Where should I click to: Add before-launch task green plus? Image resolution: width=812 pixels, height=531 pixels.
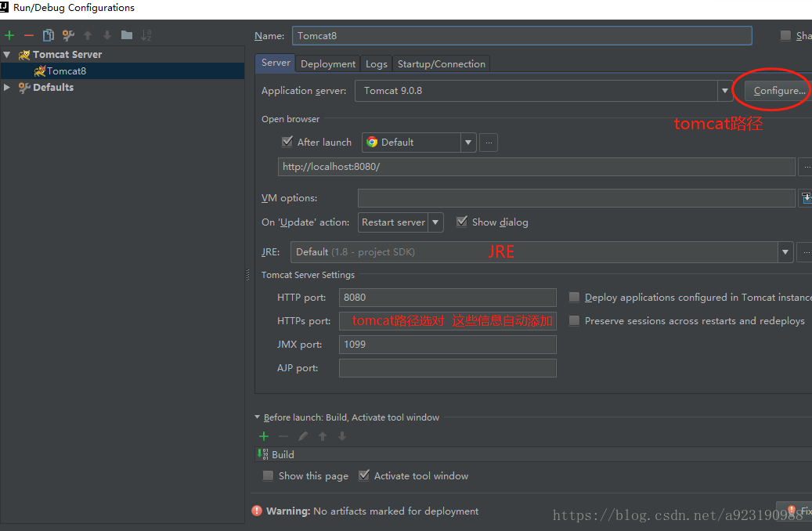pyautogui.click(x=264, y=436)
